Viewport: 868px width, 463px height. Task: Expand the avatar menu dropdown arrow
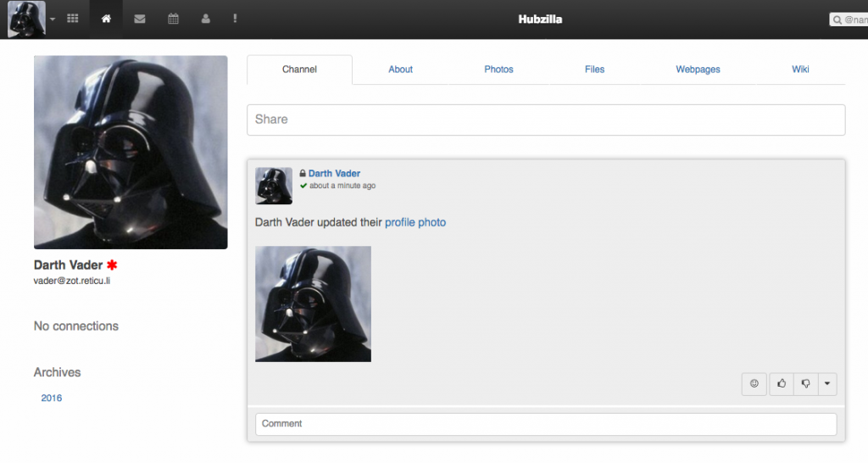tap(53, 19)
